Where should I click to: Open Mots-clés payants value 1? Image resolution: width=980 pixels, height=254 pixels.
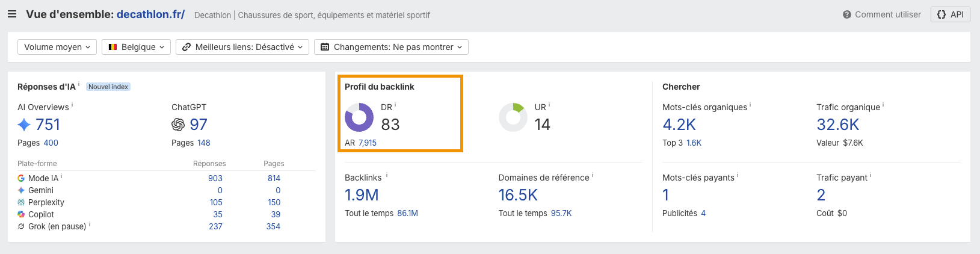[665, 195]
